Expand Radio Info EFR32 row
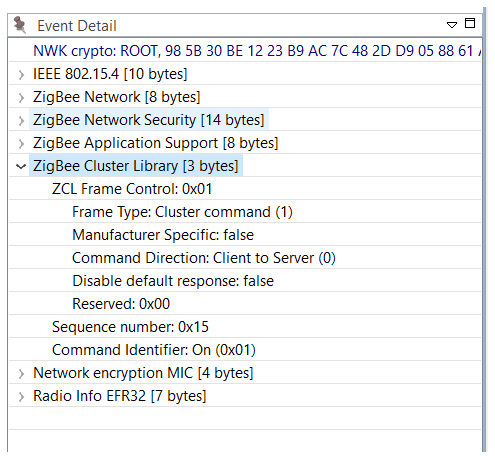 coord(21,397)
